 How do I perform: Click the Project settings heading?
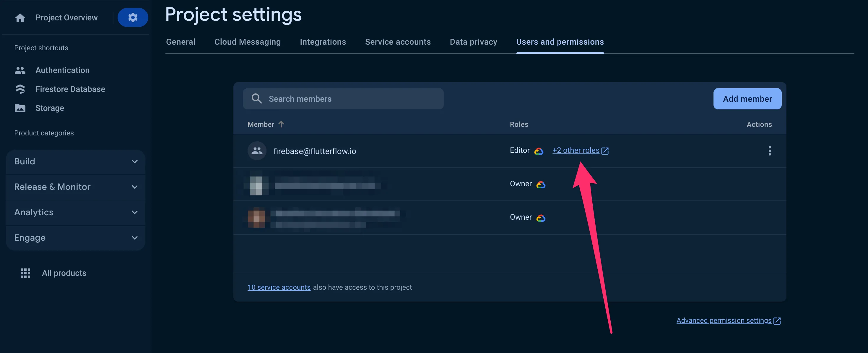[x=233, y=14]
